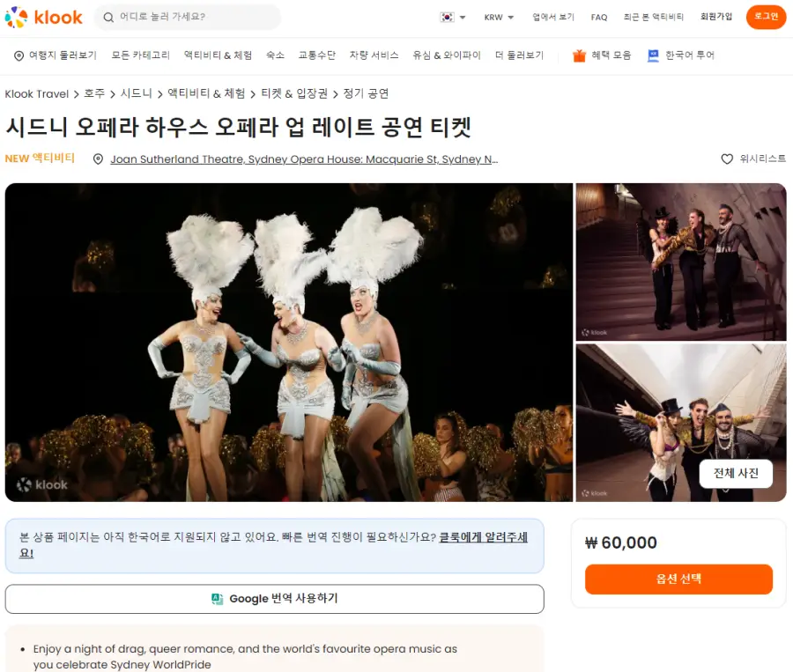The width and height of the screenshot is (793, 672).
Task: Go to '시드니' breadcrumb
Action: [x=136, y=93]
